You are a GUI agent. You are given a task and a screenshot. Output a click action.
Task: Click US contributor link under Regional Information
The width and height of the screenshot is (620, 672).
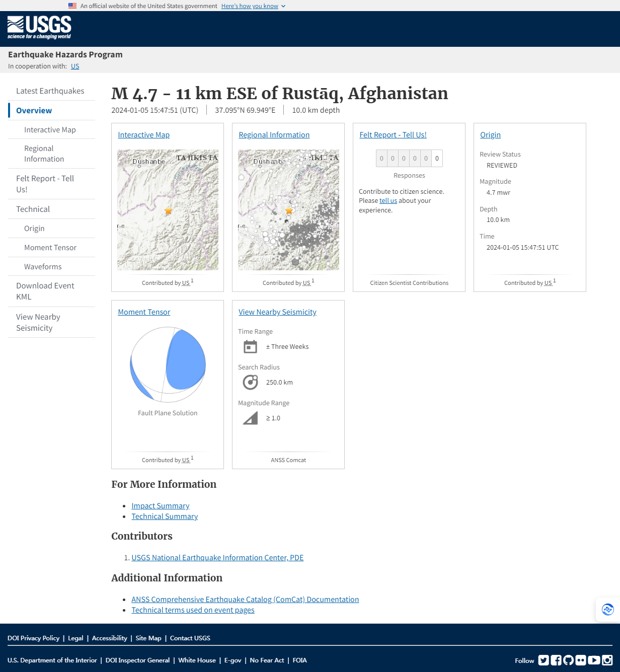tap(306, 283)
